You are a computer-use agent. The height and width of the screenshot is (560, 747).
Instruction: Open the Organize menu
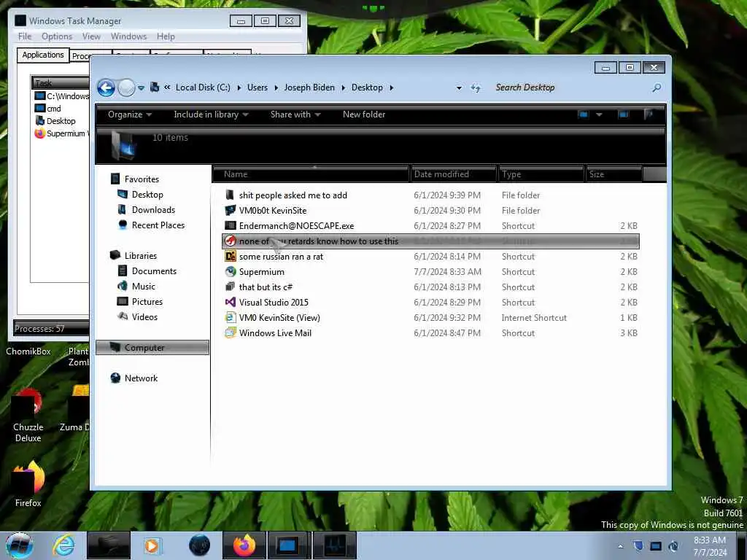pos(130,114)
